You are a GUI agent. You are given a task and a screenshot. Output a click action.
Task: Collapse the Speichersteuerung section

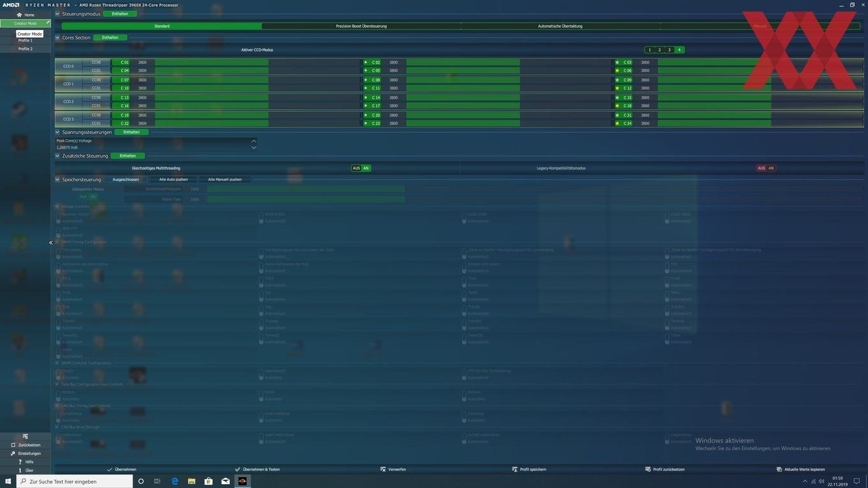(x=57, y=179)
